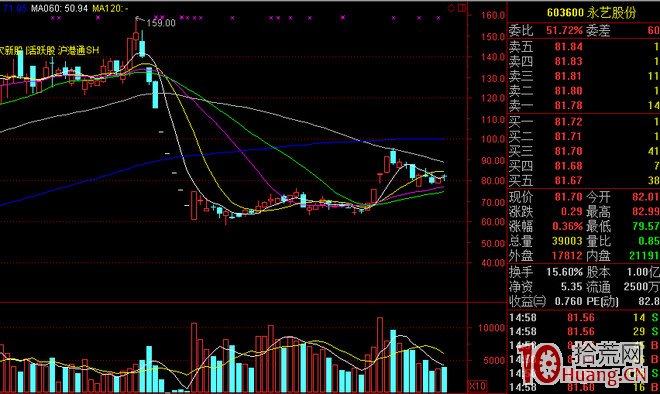660x394 pixels.
Task: Click the 160.0 price axis label
Action: 493,16
